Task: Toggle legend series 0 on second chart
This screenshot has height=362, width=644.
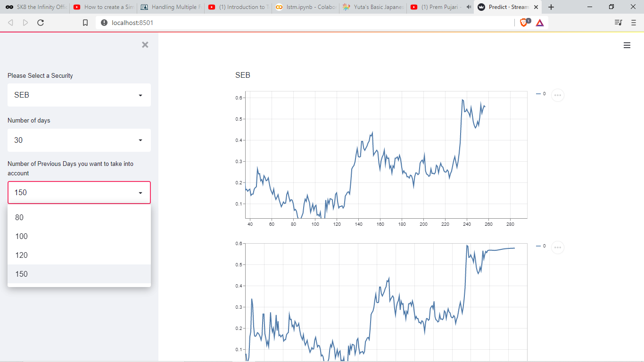Action: (541, 246)
